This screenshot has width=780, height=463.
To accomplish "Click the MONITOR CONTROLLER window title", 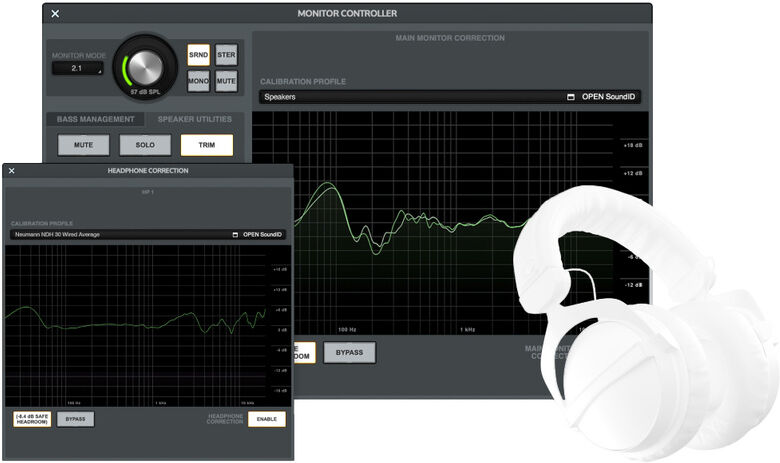I will (347, 14).
